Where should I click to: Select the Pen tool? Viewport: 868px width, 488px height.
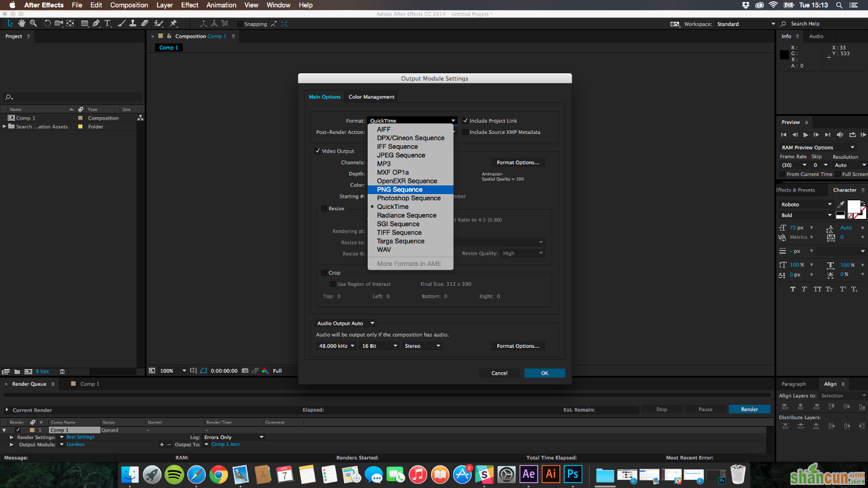pos(96,24)
